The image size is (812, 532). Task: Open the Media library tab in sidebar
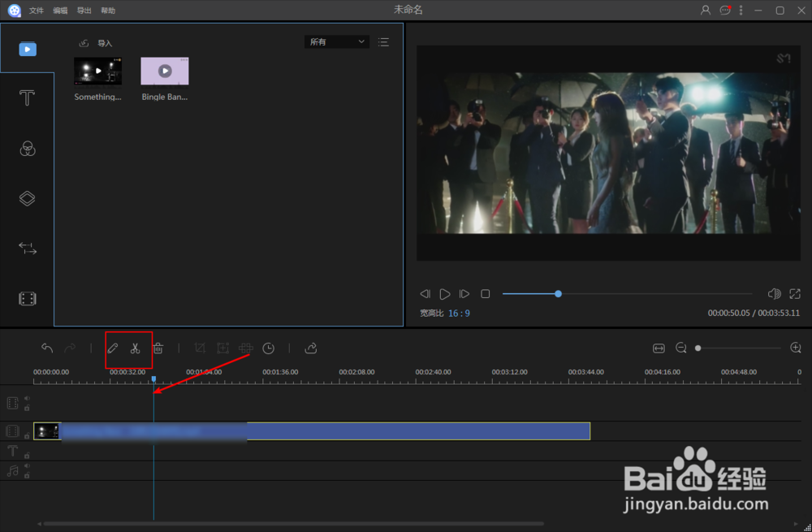[28, 50]
